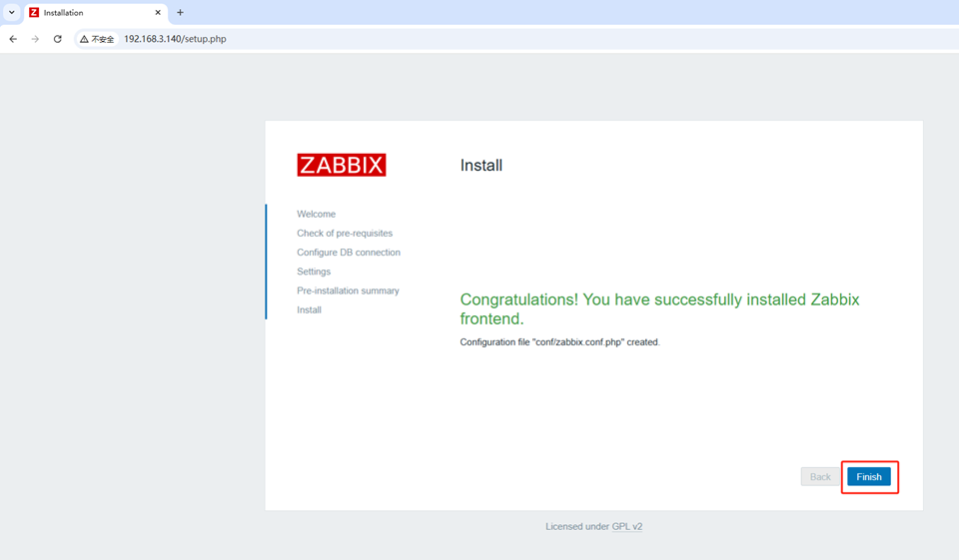Select the Installation browser tab

tap(96, 13)
